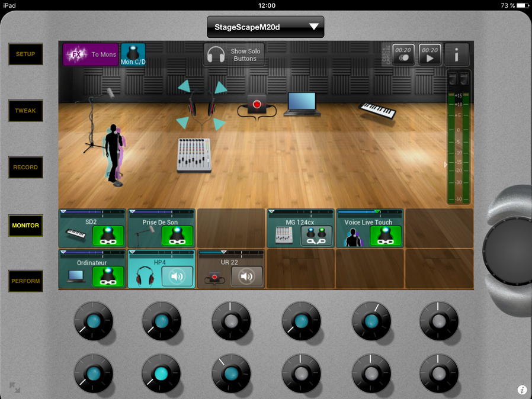532x399 pixels.
Task: Toggle the SD2 channel stereo link button
Action: coord(108,236)
